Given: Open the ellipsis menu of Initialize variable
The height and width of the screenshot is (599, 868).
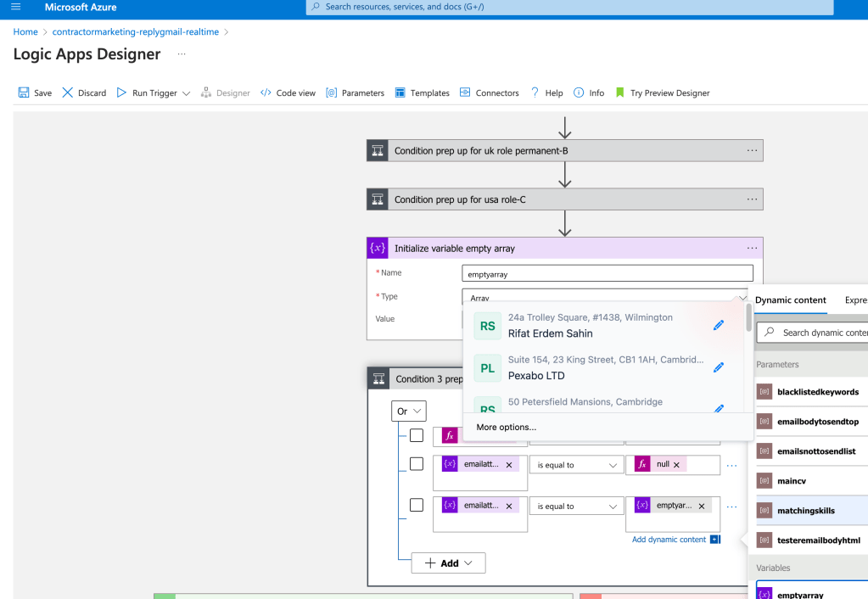Looking at the screenshot, I should 752,248.
